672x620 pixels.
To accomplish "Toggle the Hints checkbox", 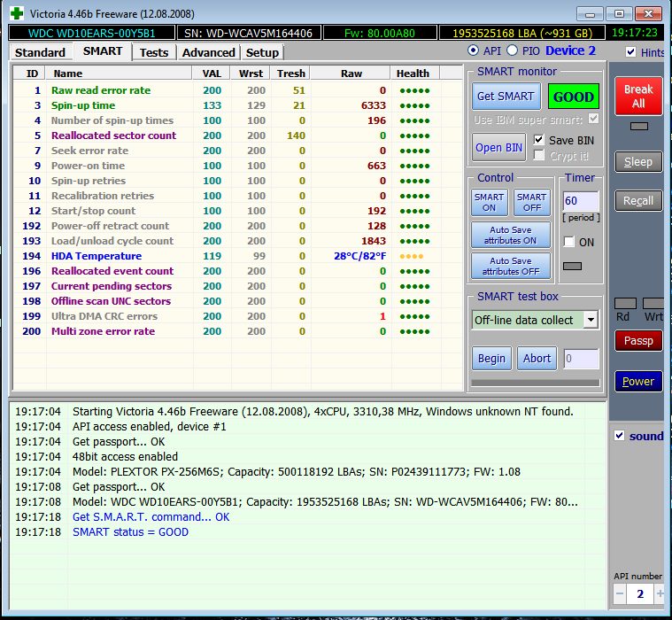I will click(x=630, y=52).
